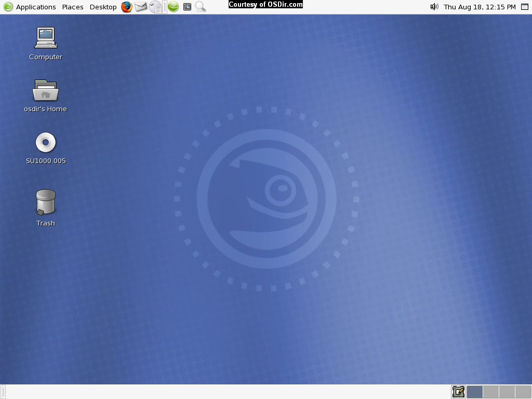Click the green SUSE gecko launcher in panel
The width and height of the screenshot is (532, 399).
[x=174, y=7]
